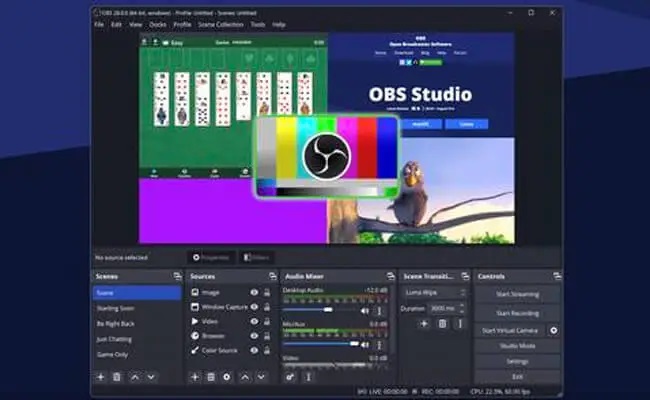
Task: Open the Scene Collection menu
Action: [221, 24]
